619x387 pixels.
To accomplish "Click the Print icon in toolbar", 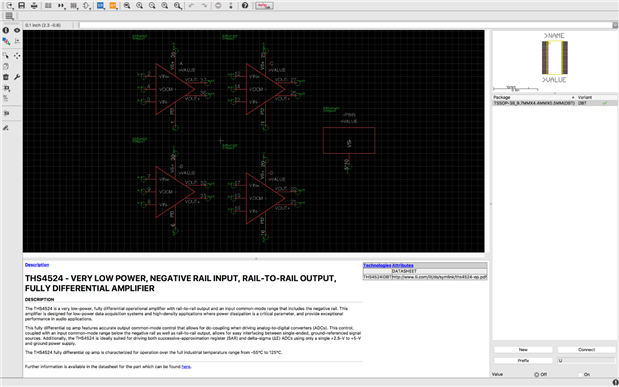I will click(34, 6).
